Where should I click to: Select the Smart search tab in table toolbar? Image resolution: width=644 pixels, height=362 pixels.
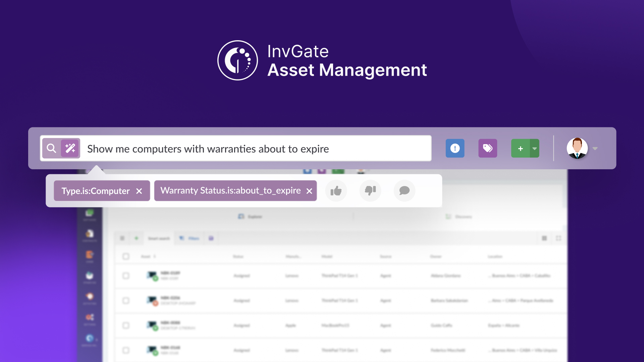pyautogui.click(x=159, y=238)
